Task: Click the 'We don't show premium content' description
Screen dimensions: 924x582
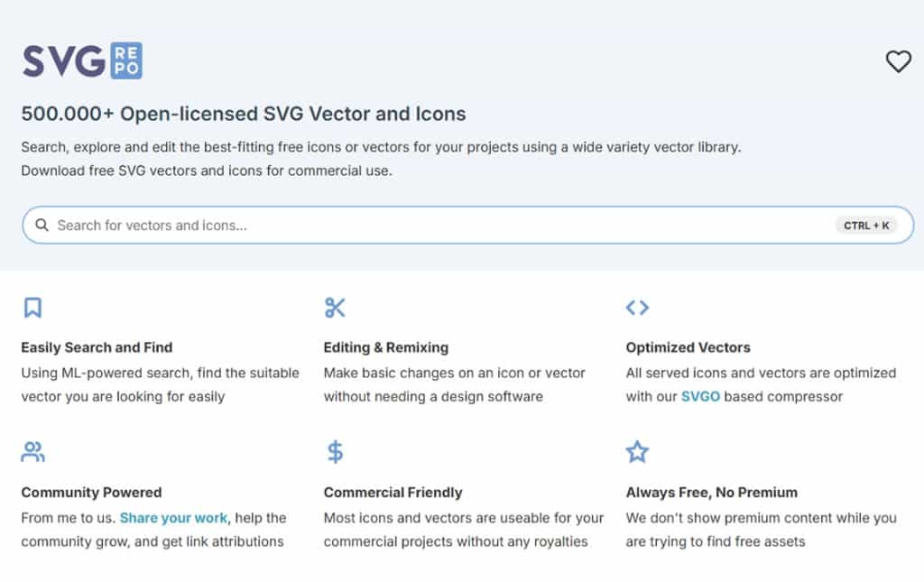Action: [762, 530]
